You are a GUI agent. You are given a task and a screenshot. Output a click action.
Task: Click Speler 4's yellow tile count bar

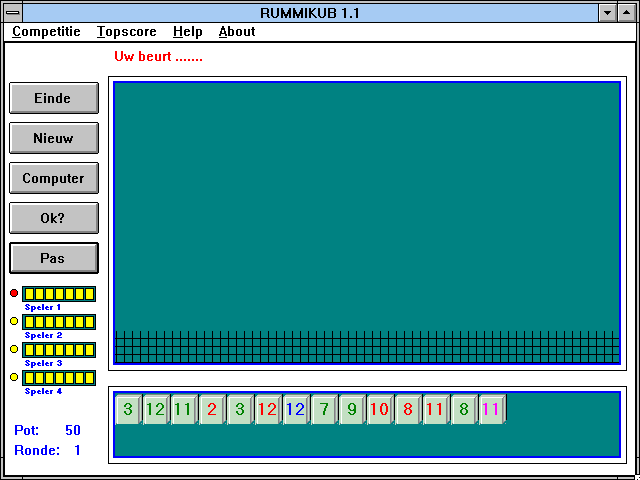[59, 378]
